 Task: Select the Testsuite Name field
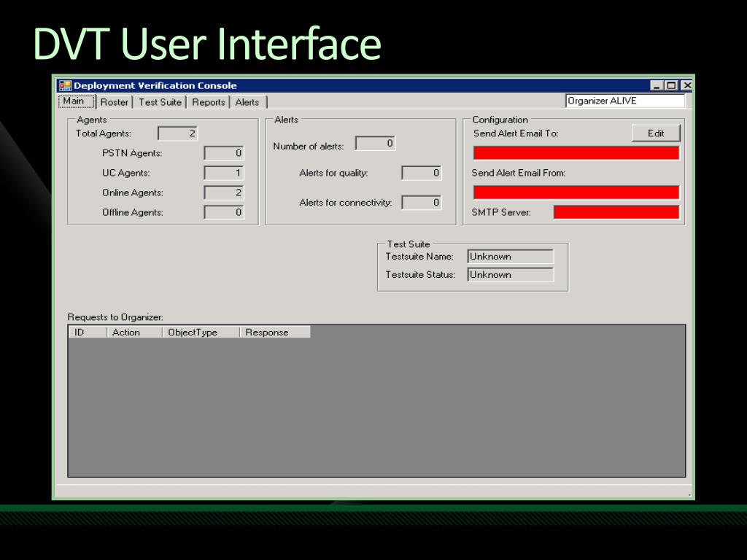510,257
